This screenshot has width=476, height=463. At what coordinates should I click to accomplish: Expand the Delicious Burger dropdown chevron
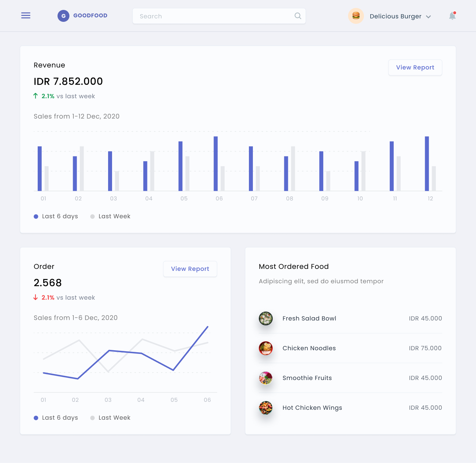pos(428,17)
